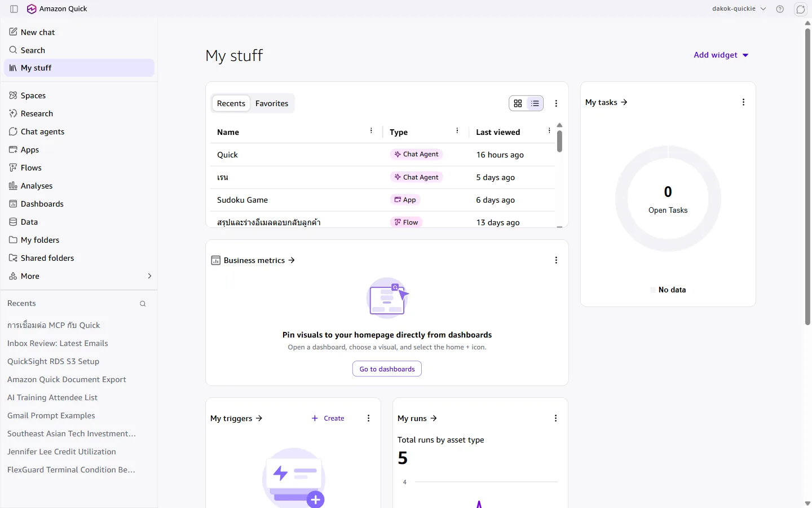Search the Recents chat list
The height and width of the screenshot is (508, 812).
click(x=143, y=304)
